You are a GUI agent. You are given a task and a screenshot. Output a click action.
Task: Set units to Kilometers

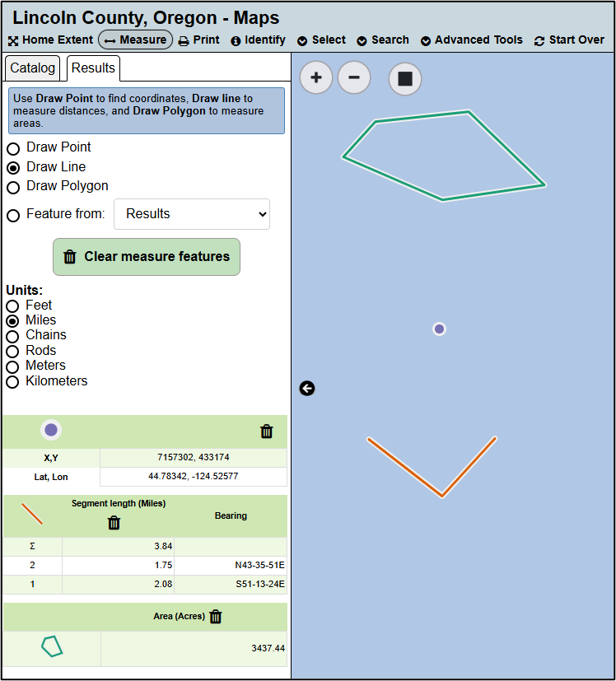click(12, 382)
